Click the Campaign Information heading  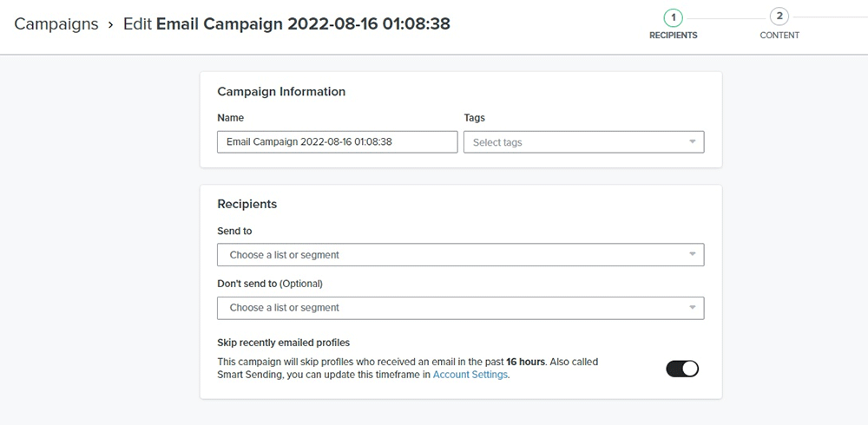click(x=281, y=92)
